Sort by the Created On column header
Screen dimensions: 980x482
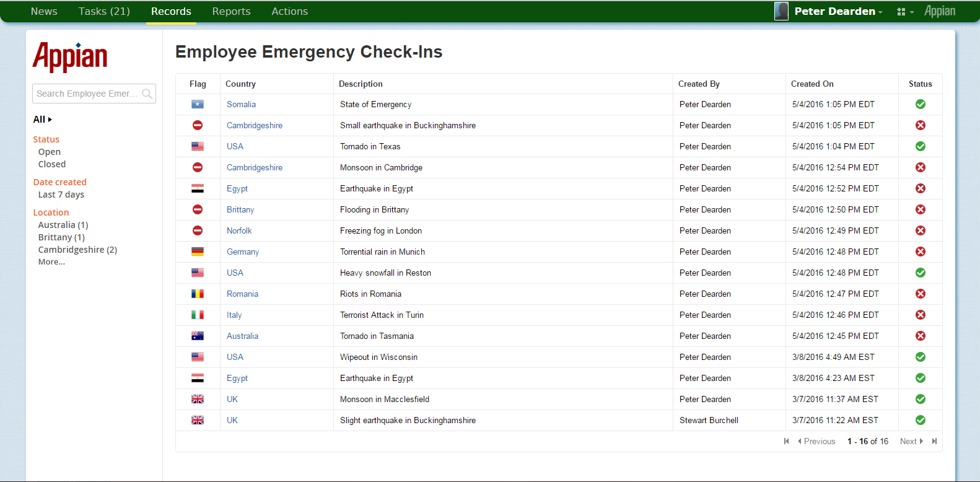click(812, 84)
